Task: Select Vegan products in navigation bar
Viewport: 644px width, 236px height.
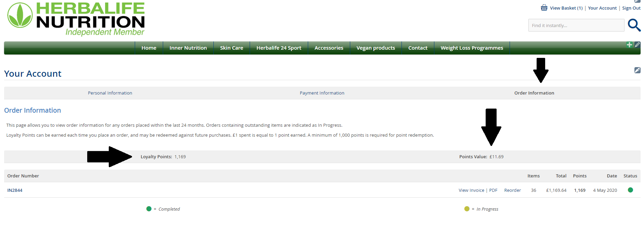Action: 376,48
